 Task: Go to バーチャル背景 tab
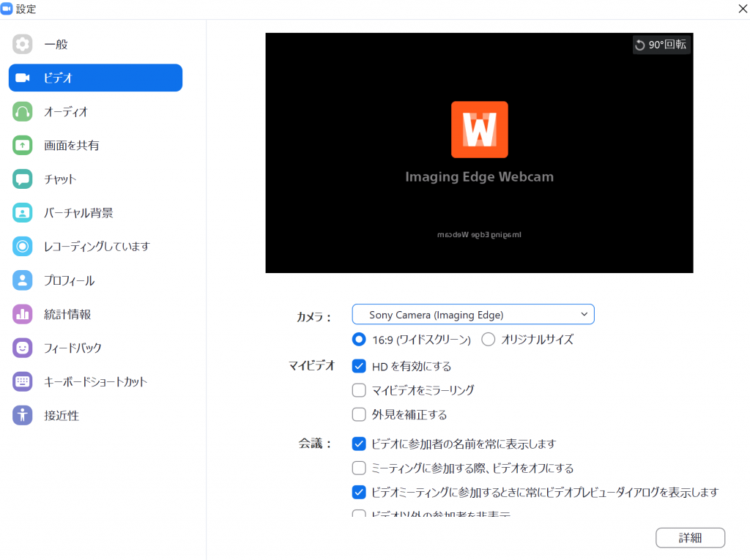coord(96,213)
